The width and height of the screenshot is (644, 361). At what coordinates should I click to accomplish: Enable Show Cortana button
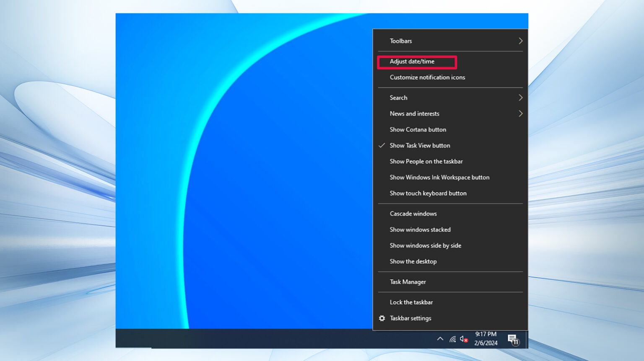(x=418, y=129)
